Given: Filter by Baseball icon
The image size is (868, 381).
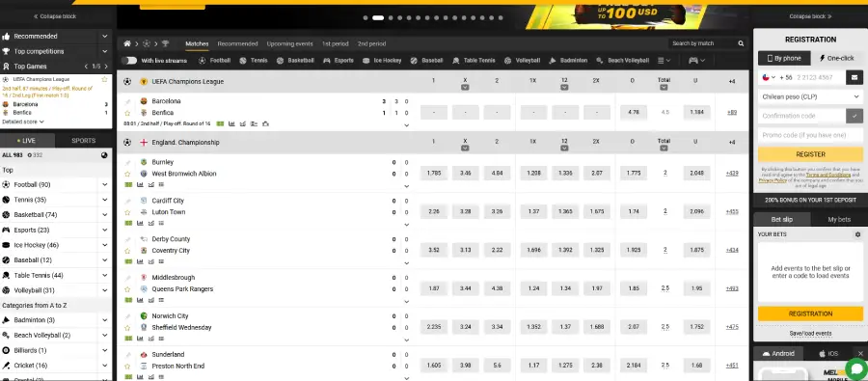Looking at the screenshot, I should tap(414, 61).
